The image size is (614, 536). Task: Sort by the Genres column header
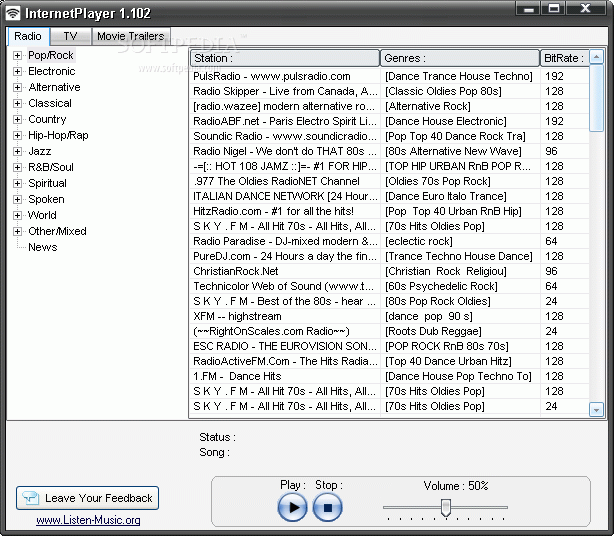click(460, 58)
